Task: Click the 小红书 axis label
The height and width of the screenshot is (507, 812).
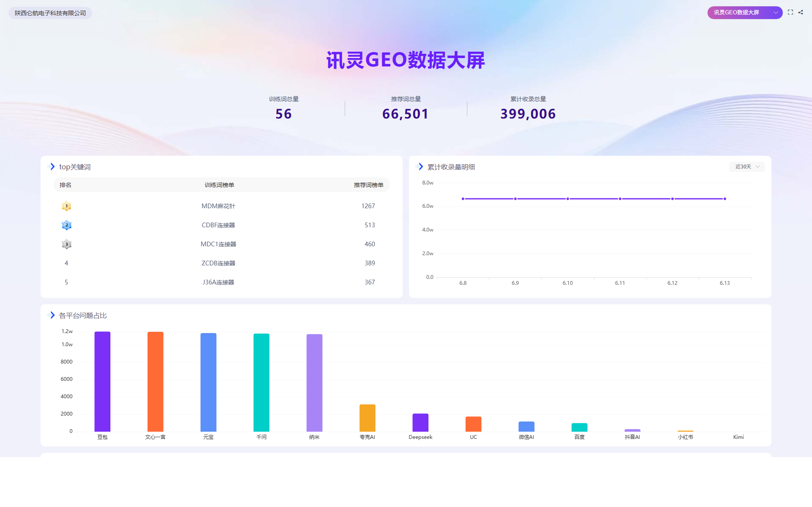Action: (x=686, y=437)
